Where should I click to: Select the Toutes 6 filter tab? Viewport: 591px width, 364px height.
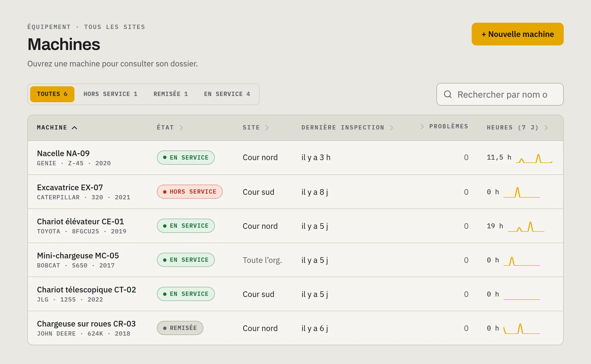pos(52,94)
